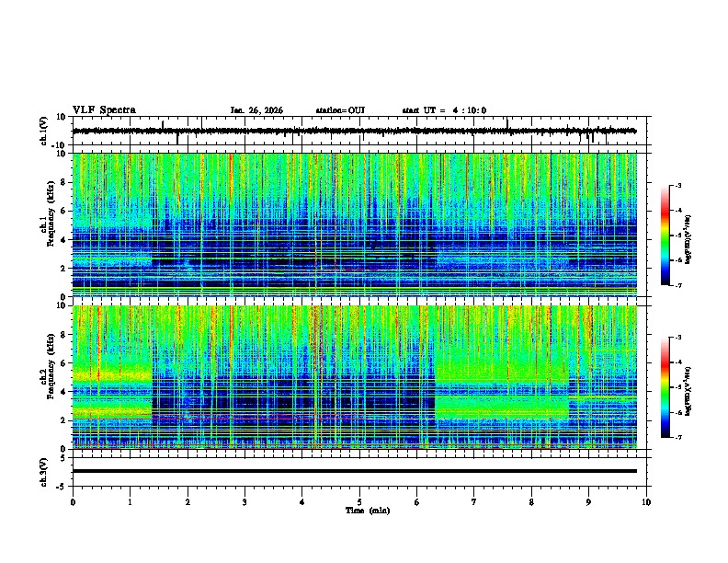Viewport: 728px width, 563px height.
Task: Click the time axis tick label 6
Action: pos(416,502)
